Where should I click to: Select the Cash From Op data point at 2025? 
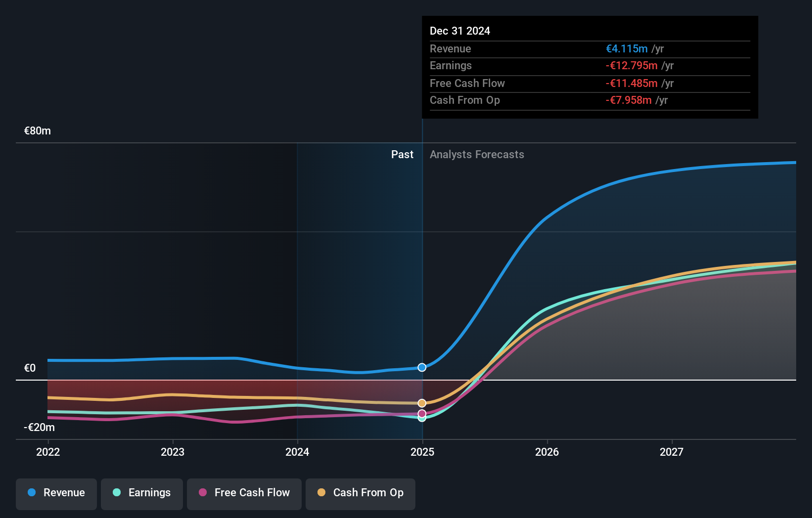422,403
